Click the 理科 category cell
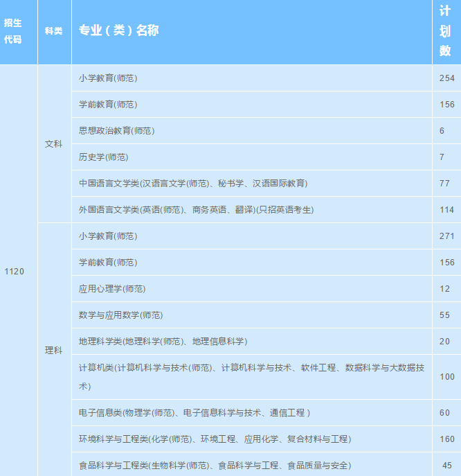This screenshot has width=461, height=476. (53, 351)
